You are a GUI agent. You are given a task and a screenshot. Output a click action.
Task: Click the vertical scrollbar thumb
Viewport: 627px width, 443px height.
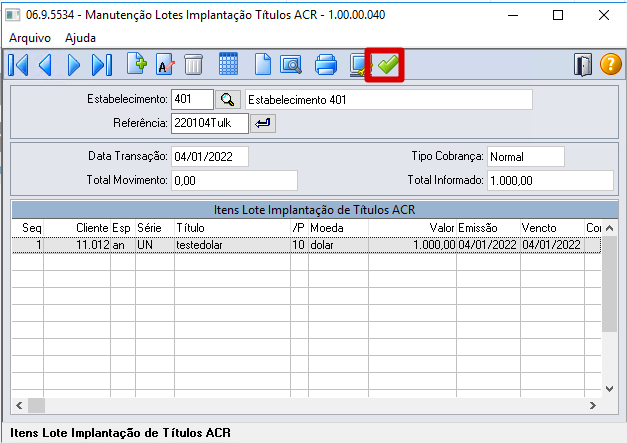[609, 283]
